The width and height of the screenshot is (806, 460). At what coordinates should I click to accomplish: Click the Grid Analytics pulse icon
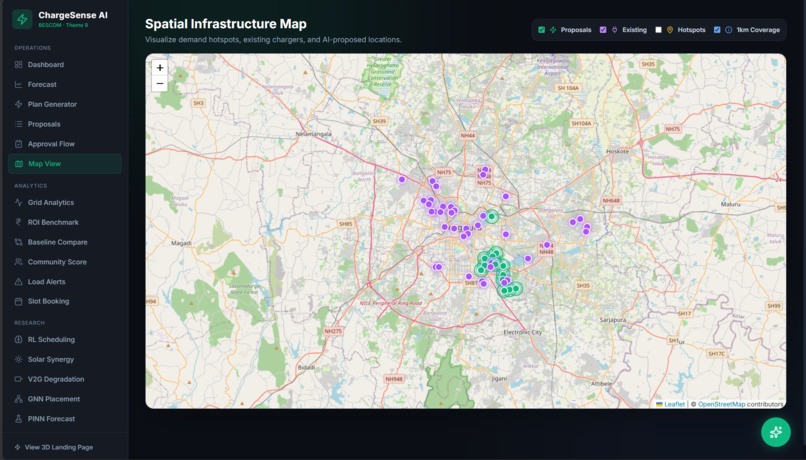click(x=19, y=203)
